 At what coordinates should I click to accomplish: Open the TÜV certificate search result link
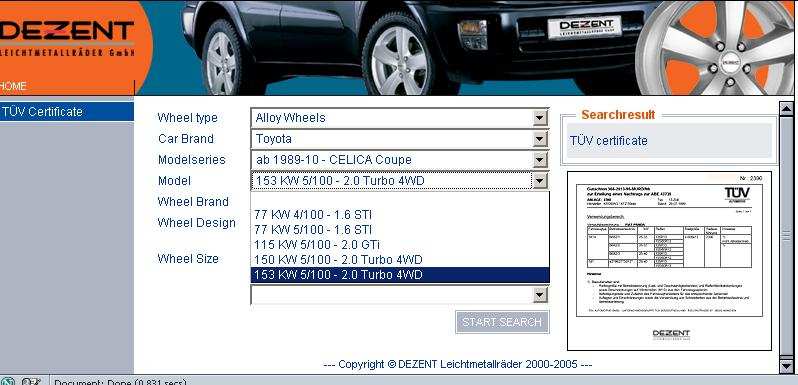click(608, 141)
